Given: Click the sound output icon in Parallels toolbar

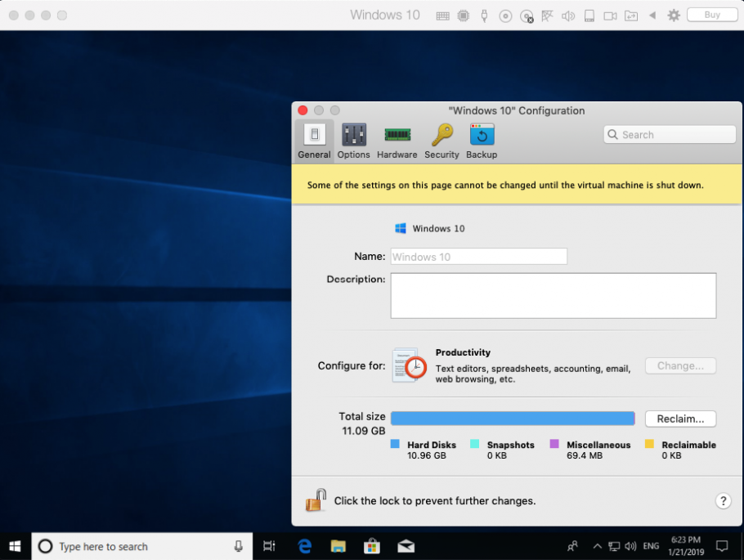Looking at the screenshot, I should [568, 15].
